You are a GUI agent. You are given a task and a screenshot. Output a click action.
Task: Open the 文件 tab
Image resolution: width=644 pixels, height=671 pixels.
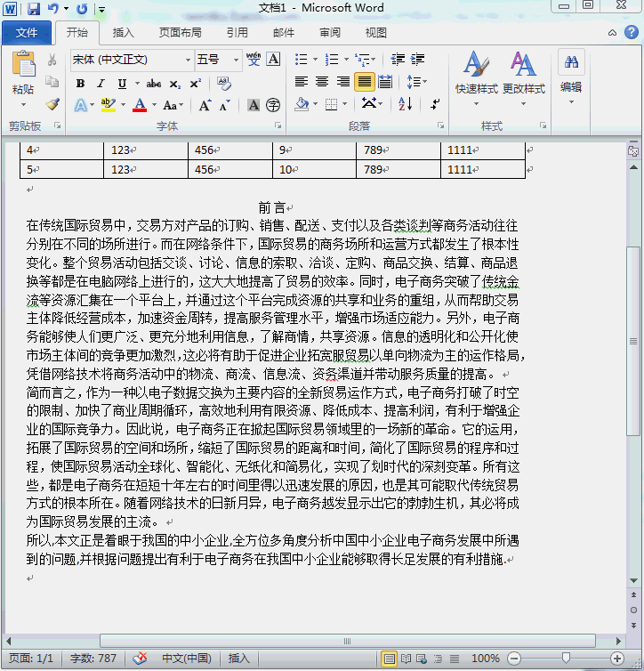[x=27, y=33]
